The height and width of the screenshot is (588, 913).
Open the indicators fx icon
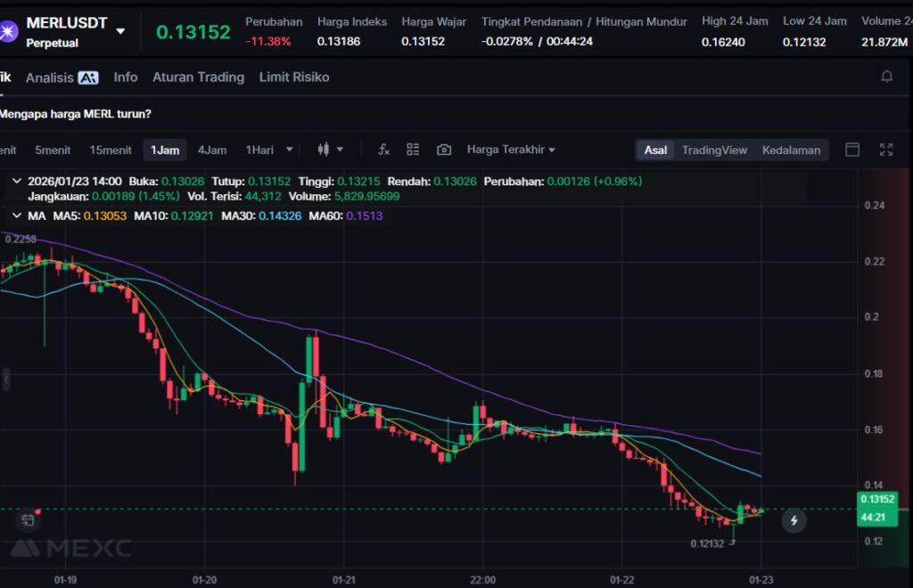[383, 150]
